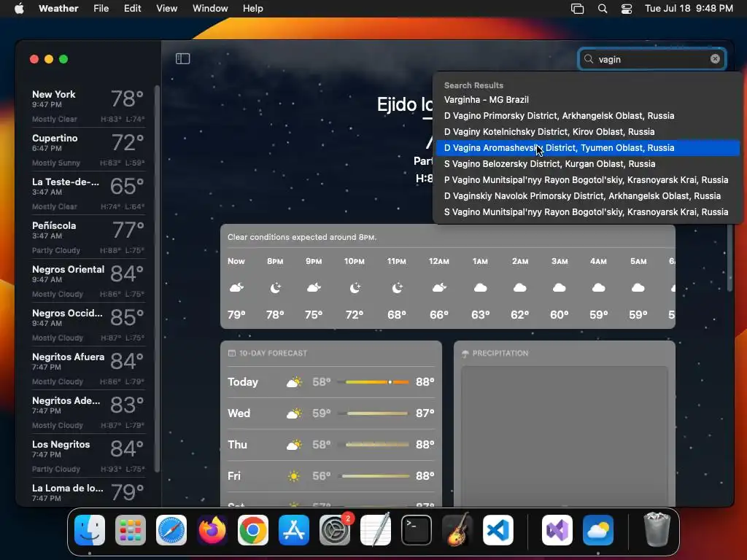Click the 'Now' hourly weather icon
This screenshot has height=560, width=747.
tap(237, 287)
